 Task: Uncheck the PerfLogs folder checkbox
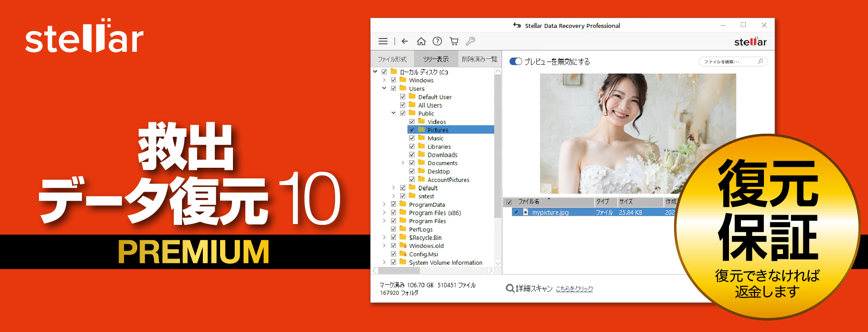393,229
